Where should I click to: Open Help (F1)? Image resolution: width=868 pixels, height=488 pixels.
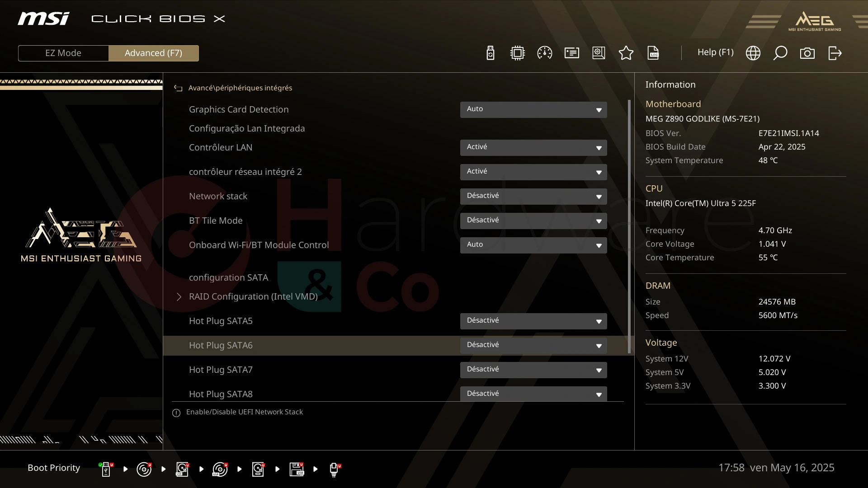click(x=715, y=52)
